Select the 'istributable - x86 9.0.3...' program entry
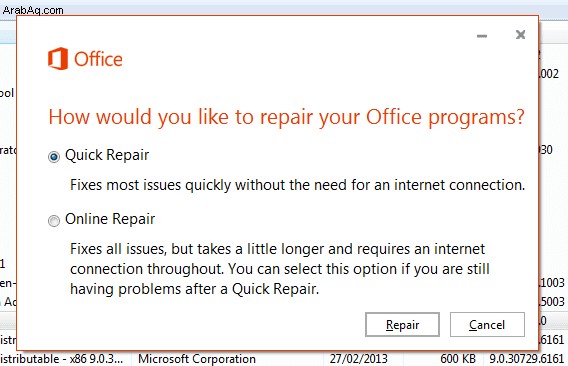 click(x=62, y=359)
